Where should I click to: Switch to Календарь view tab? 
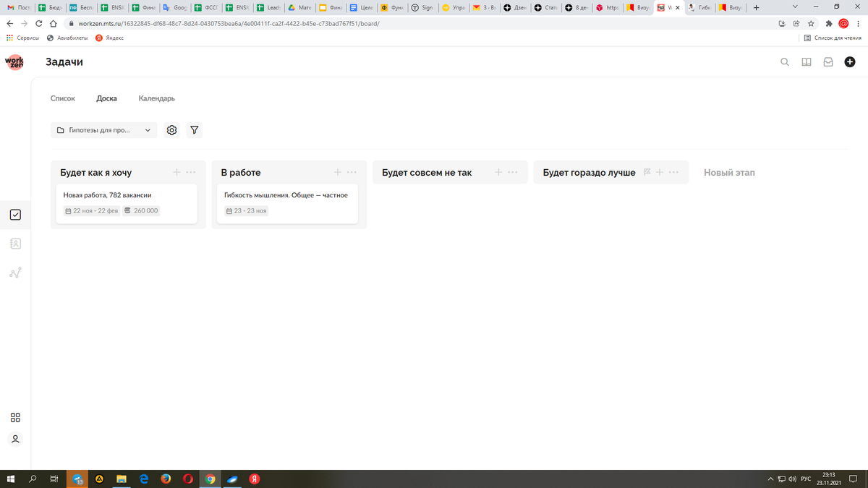(x=157, y=98)
